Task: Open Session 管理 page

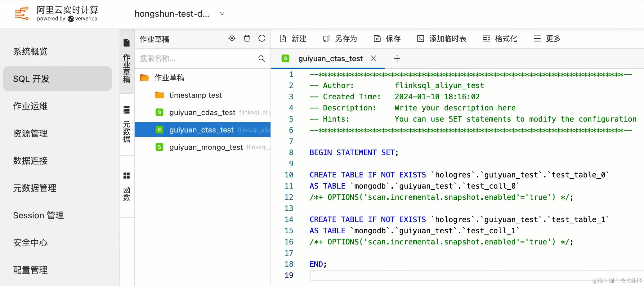Action: click(x=38, y=215)
